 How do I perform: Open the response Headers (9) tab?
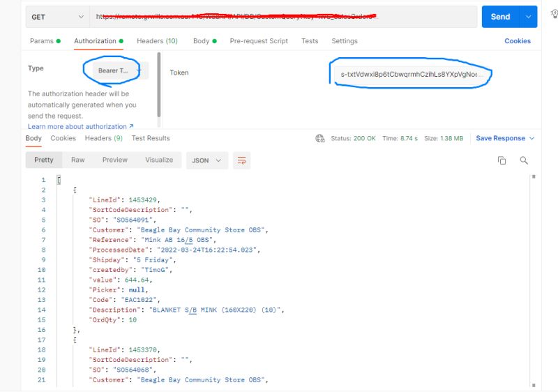click(103, 138)
